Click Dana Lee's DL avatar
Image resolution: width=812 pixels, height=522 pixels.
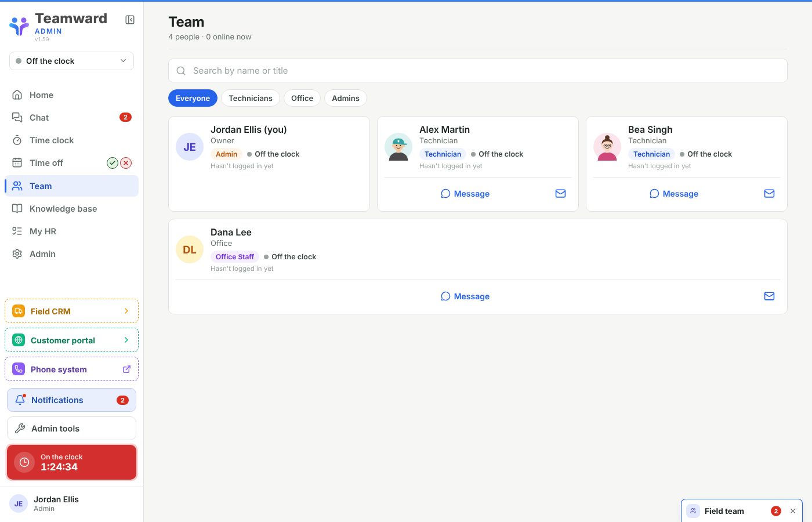[x=190, y=249]
